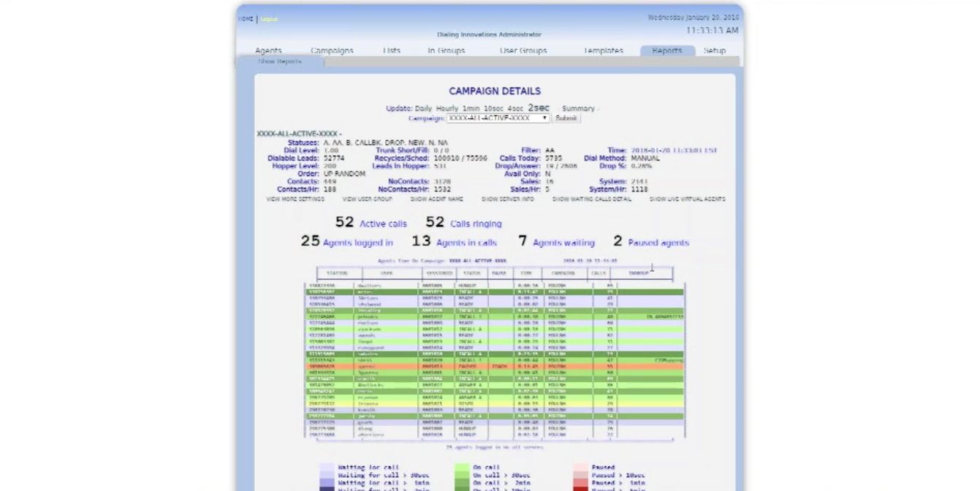Click the "Dialable Leads" value 52774
The width and height of the screenshot is (980, 491).
pos(334,158)
